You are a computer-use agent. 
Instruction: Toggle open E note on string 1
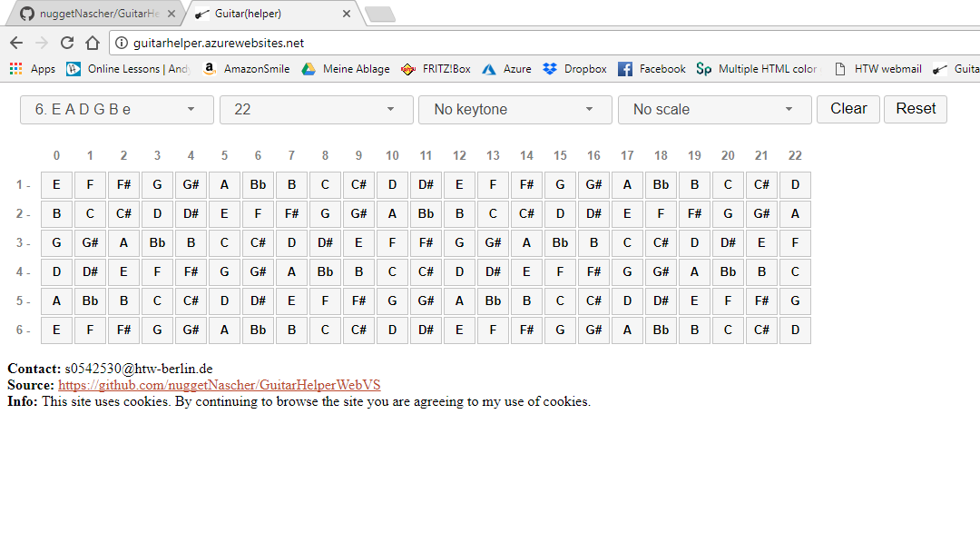56,185
